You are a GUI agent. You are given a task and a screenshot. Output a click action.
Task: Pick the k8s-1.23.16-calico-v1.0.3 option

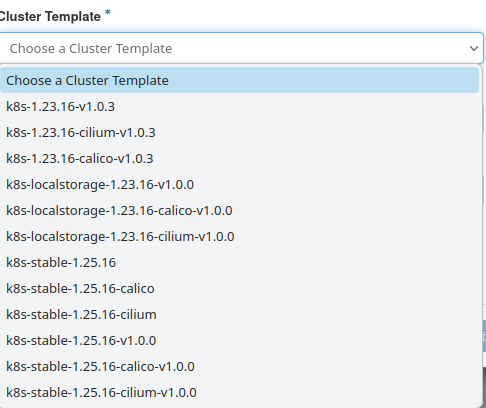(x=239, y=159)
